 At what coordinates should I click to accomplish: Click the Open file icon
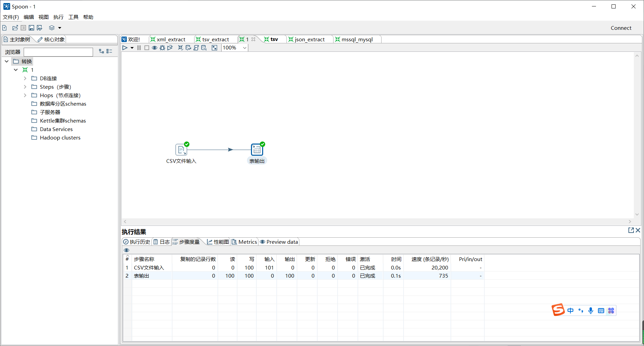[x=15, y=28]
